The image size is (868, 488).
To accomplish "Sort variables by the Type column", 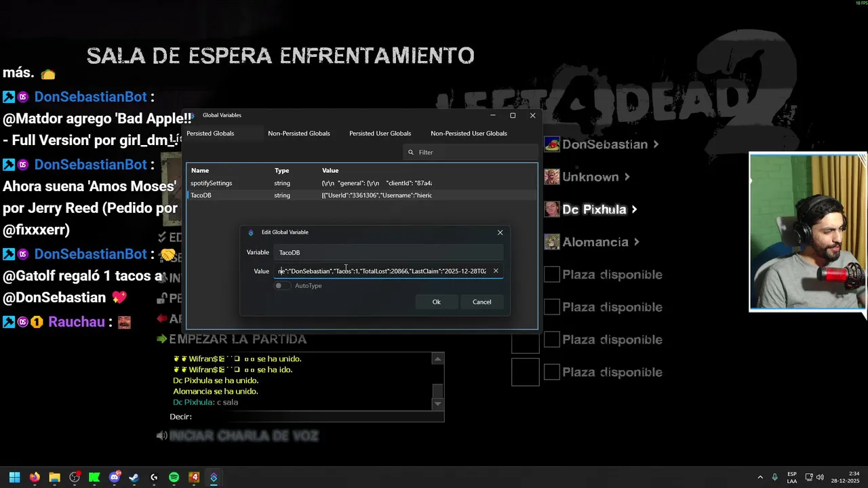I will (x=281, y=171).
